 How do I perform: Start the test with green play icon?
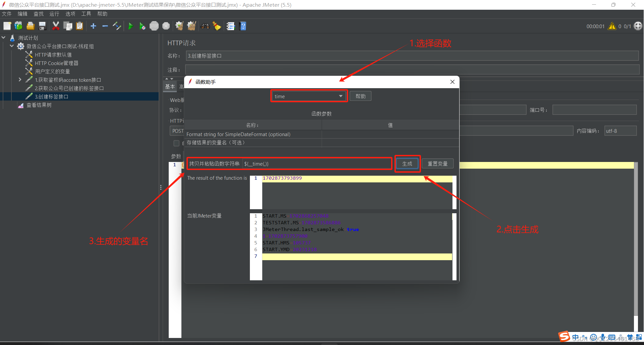pos(130,26)
